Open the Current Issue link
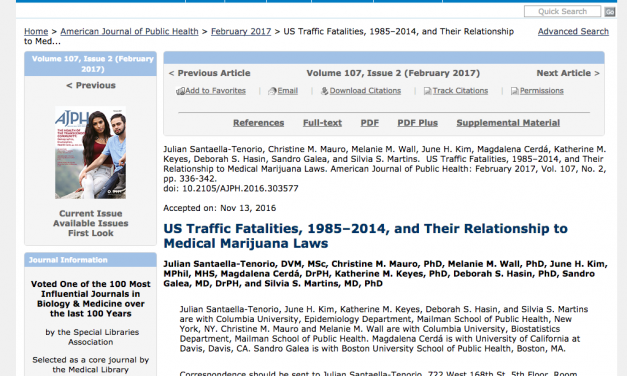Screen dimensions: 627x376 pyautogui.click(x=91, y=214)
